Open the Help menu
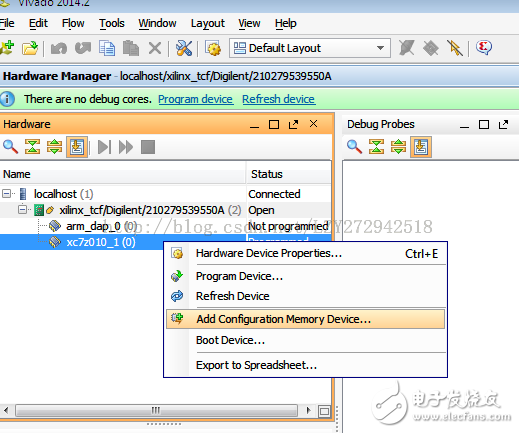Screen dimensions: 519x433 coord(286,23)
